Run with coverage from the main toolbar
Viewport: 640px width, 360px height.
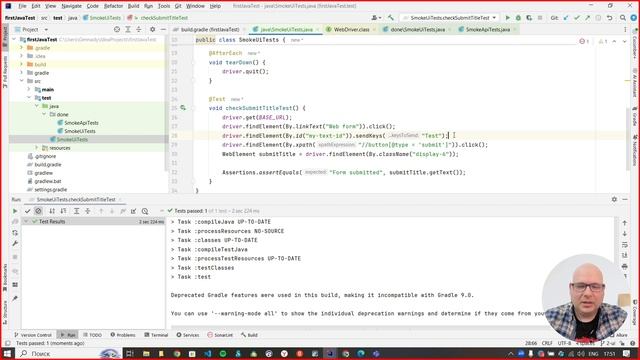click(529, 18)
